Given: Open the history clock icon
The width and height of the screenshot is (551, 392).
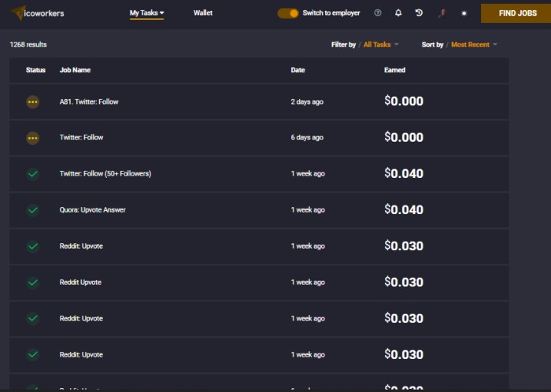Looking at the screenshot, I should (x=419, y=13).
